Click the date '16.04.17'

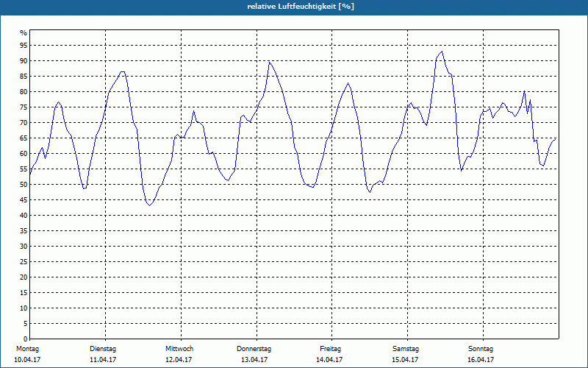pyautogui.click(x=481, y=360)
